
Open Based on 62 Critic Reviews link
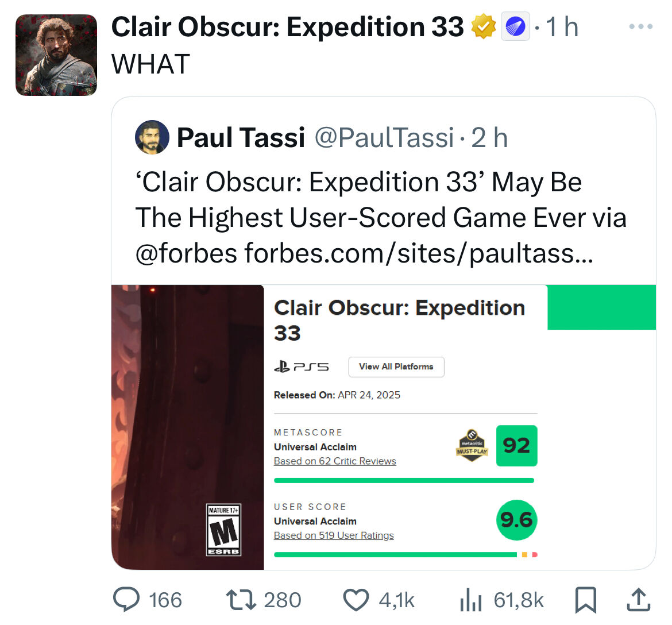click(x=335, y=461)
